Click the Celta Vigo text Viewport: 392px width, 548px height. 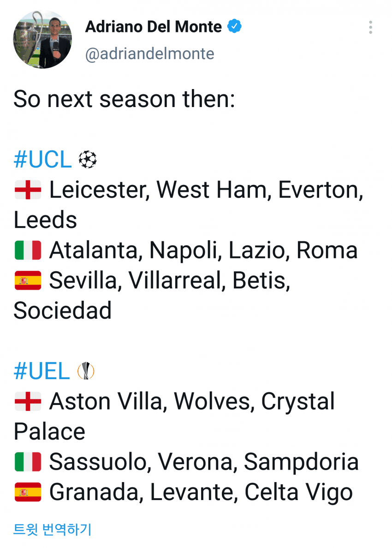pos(298,492)
